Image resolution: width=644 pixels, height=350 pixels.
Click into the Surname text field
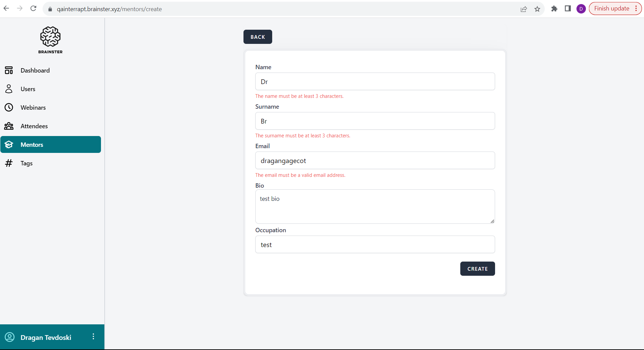pyautogui.click(x=375, y=121)
